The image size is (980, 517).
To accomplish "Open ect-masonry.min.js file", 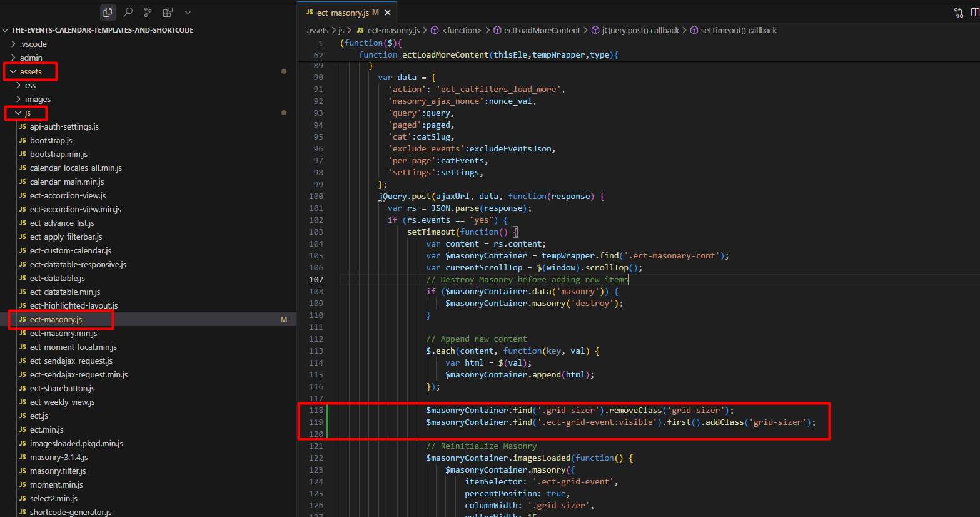I will 63,333.
